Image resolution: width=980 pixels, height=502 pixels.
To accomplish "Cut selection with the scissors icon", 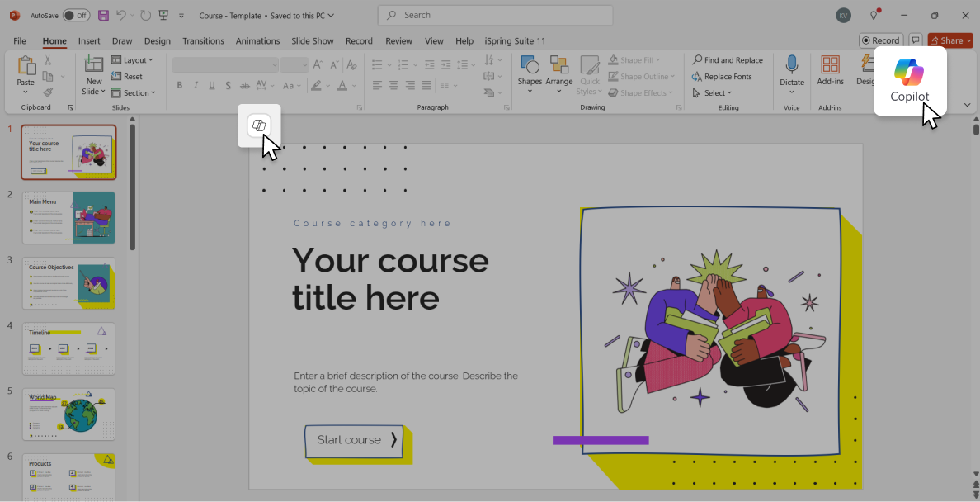I will click(x=48, y=60).
